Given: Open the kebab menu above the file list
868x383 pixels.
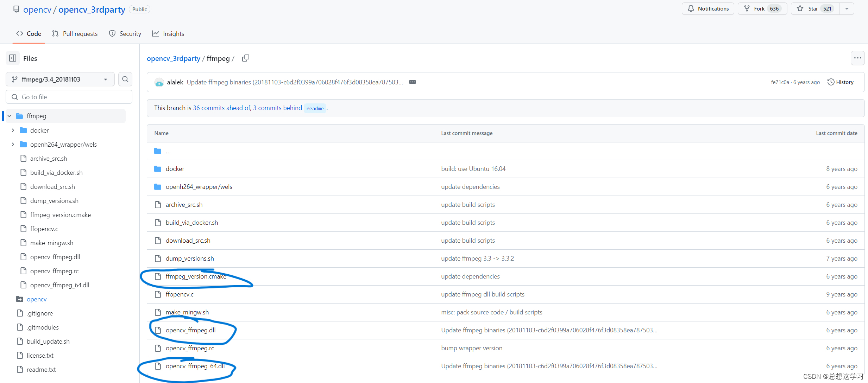Looking at the screenshot, I should click(x=857, y=58).
